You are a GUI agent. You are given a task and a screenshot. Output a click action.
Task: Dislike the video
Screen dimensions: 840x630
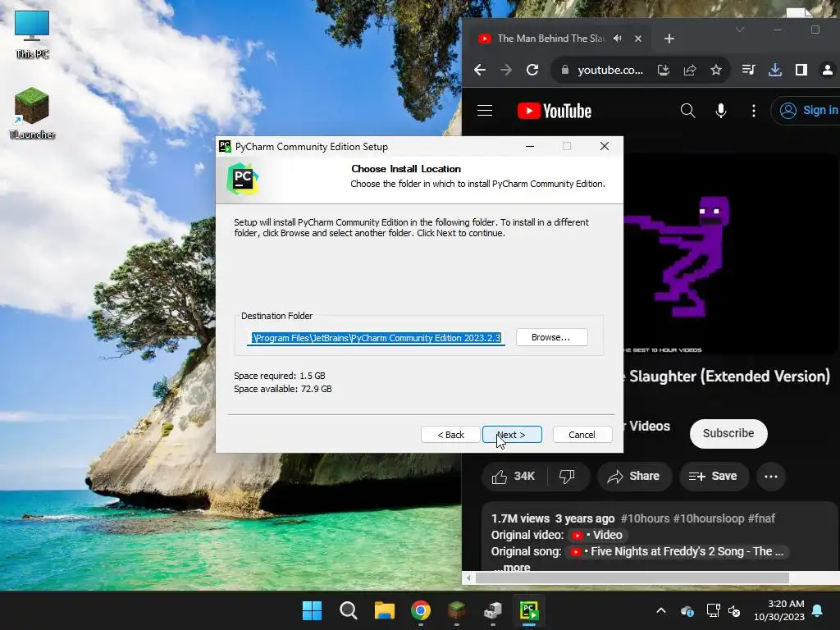[x=567, y=477]
